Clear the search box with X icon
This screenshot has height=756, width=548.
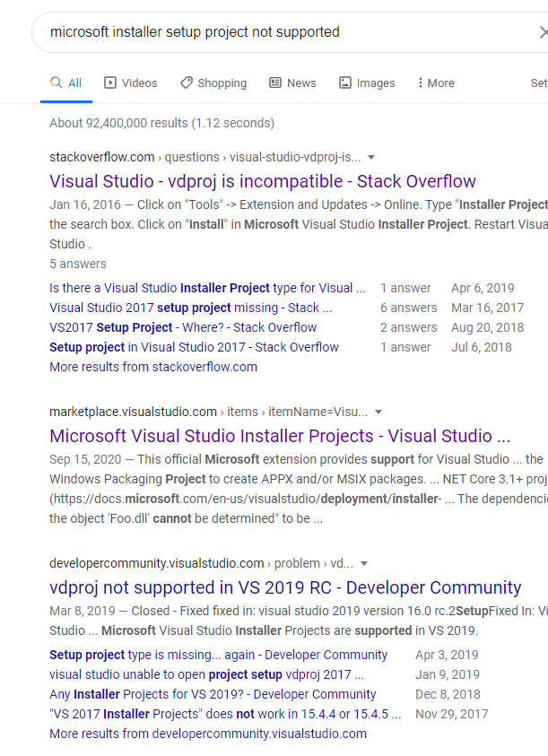(x=544, y=32)
